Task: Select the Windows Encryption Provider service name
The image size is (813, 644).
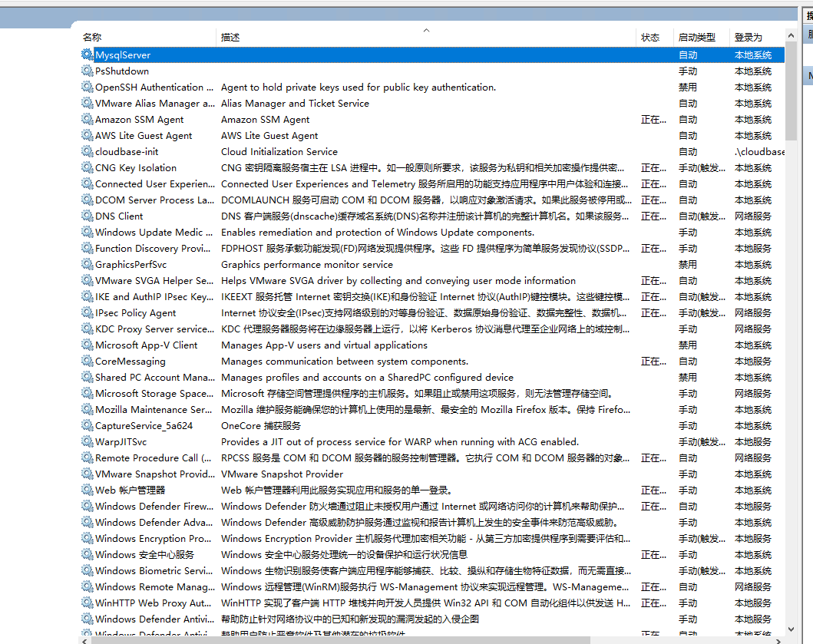Action: (154, 538)
